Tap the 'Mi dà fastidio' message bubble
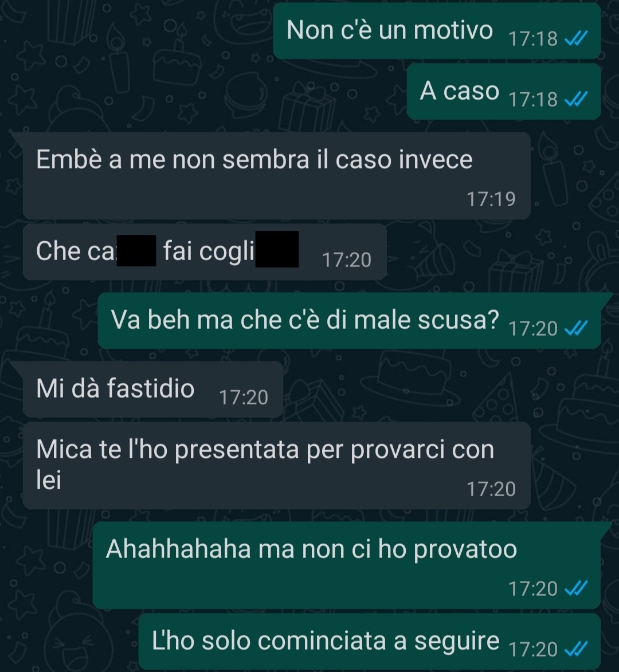 pyautogui.click(x=152, y=389)
